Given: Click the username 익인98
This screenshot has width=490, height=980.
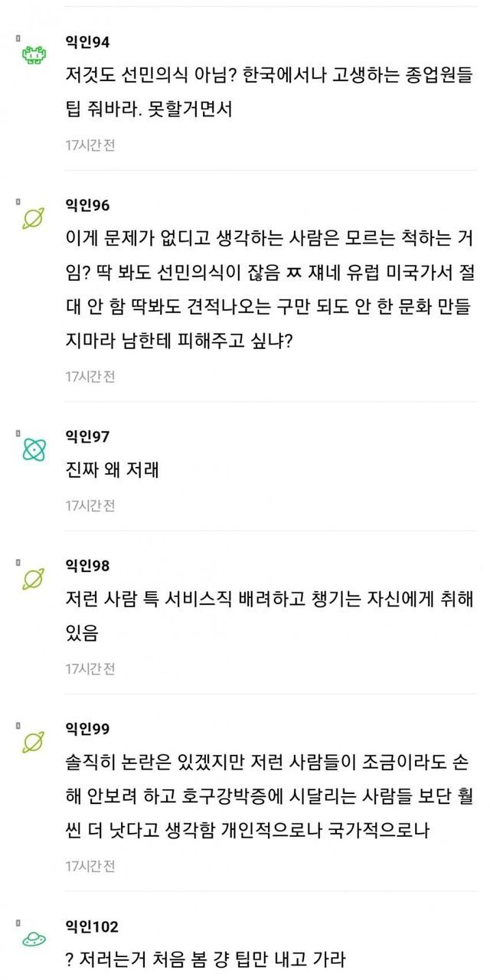Looking at the screenshot, I should coord(87,566).
